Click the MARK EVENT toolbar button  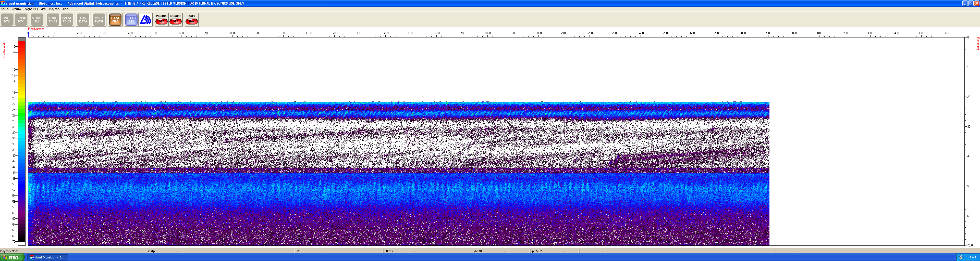coord(99,20)
